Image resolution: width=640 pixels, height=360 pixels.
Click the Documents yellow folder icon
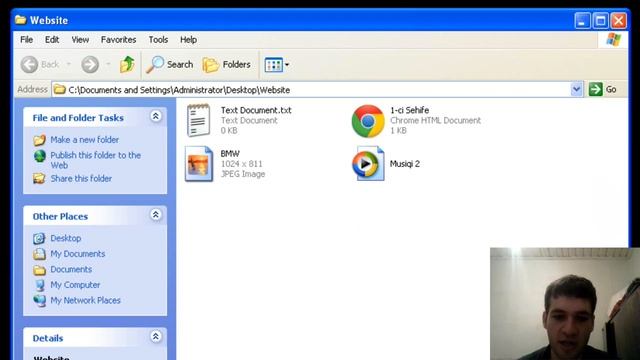pos(39,270)
